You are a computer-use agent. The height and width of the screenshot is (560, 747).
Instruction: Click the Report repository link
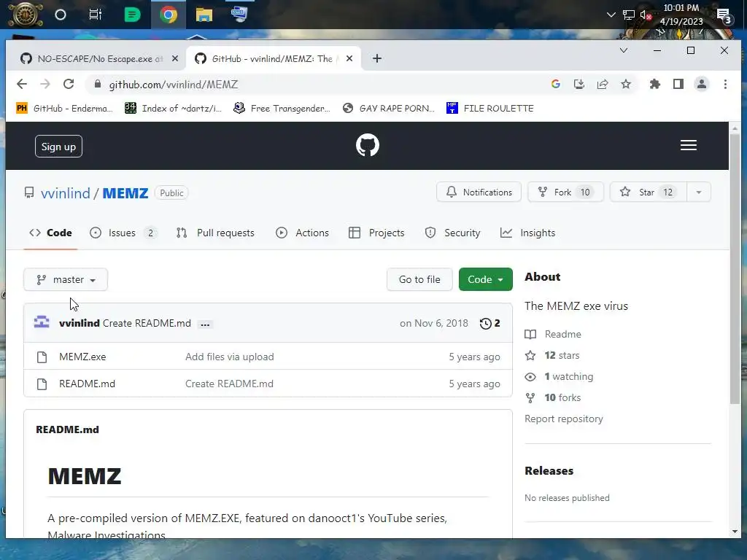tap(564, 419)
